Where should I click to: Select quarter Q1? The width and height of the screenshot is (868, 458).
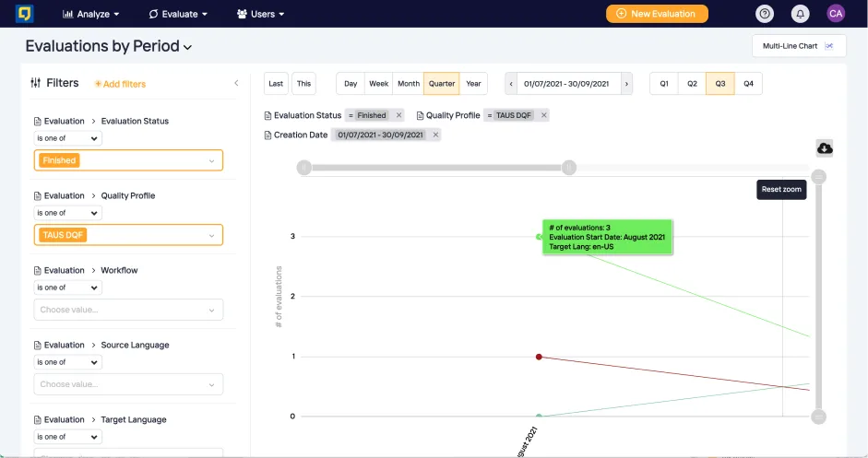664,84
